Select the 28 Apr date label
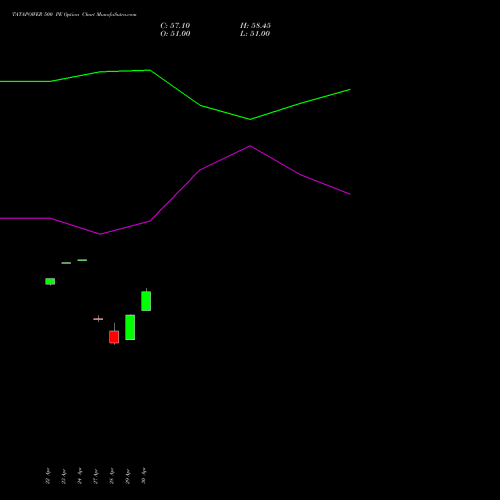 click(112, 476)
